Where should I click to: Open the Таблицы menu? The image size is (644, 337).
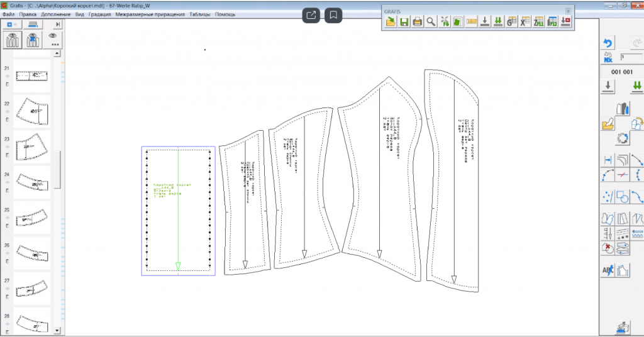[x=200, y=14]
